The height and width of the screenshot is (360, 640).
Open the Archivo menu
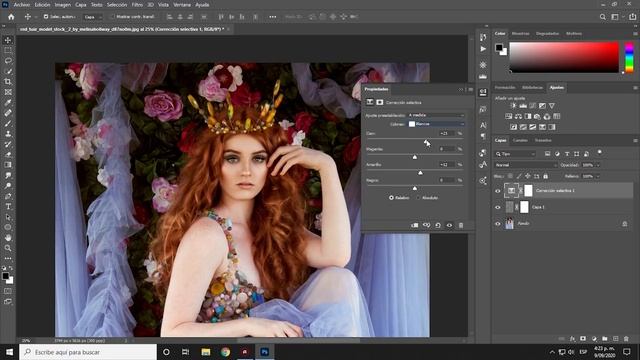click(x=22, y=5)
